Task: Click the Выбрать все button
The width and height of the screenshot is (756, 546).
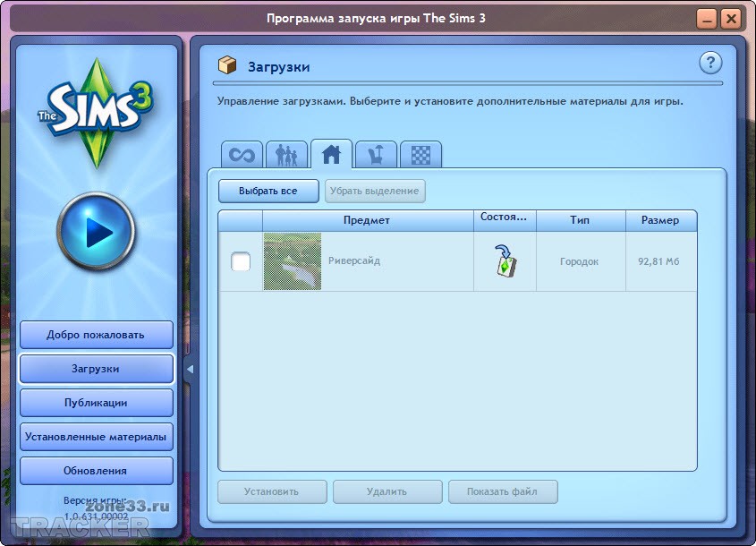Action: [x=268, y=191]
